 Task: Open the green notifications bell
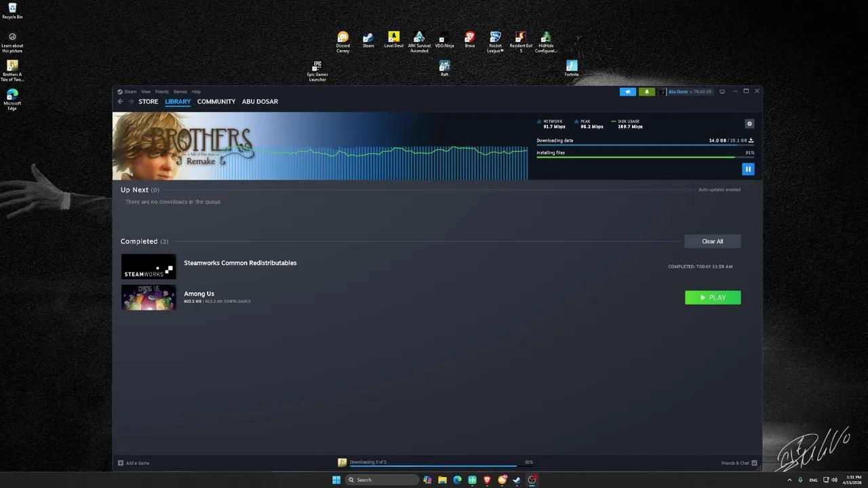[x=646, y=91]
